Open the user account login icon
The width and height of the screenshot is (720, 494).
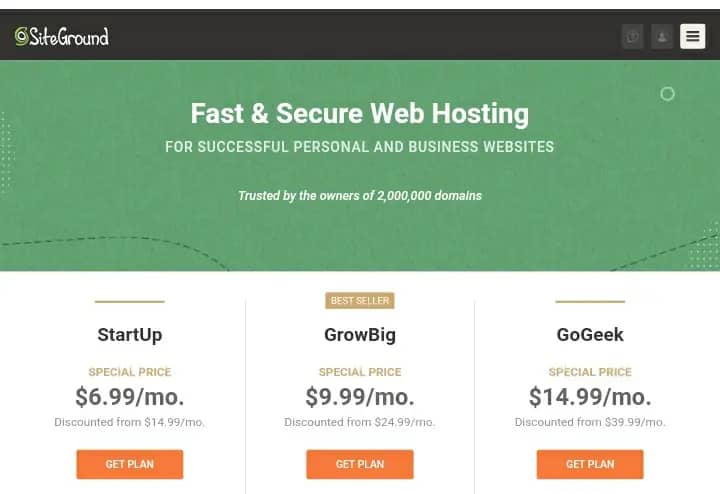(662, 36)
